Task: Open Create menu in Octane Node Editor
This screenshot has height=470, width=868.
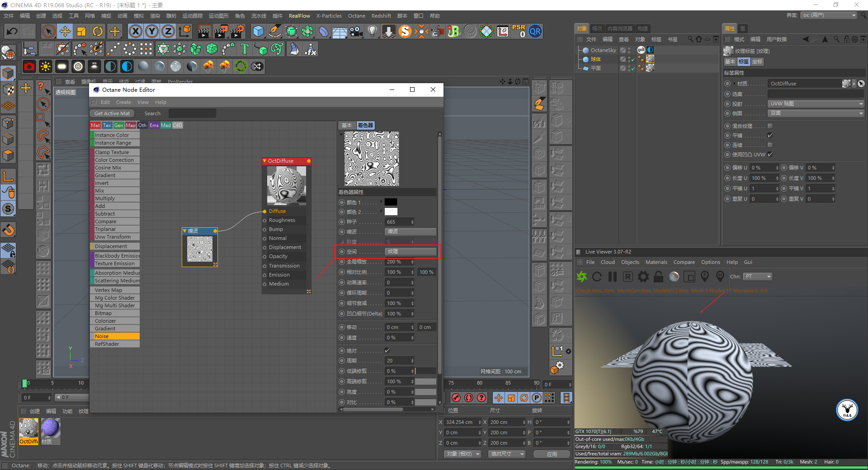Action: [x=123, y=102]
